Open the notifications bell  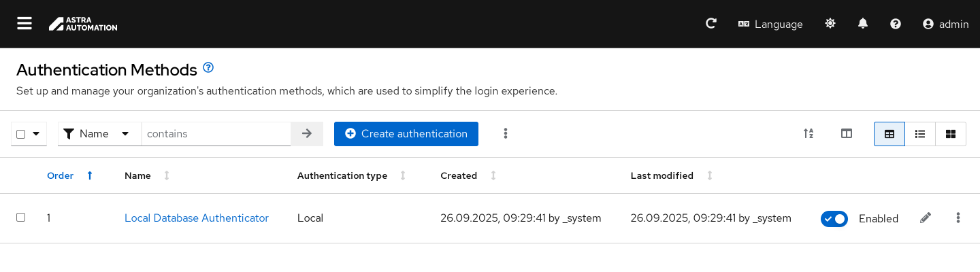point(863,24)
